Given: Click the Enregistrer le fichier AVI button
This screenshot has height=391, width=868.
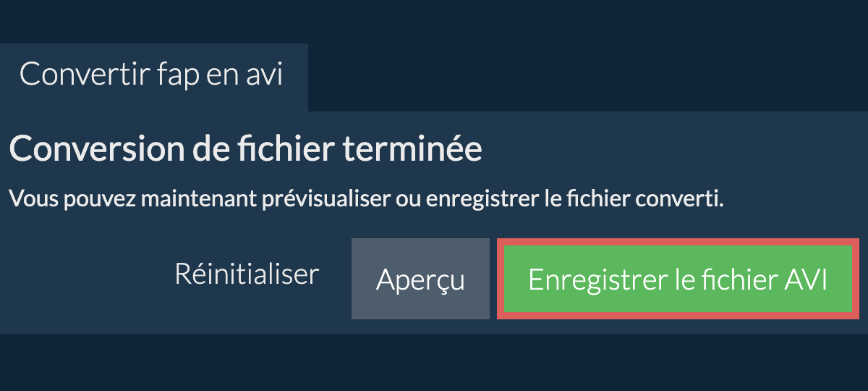Looking at the screenshot, I should [678, 279].
